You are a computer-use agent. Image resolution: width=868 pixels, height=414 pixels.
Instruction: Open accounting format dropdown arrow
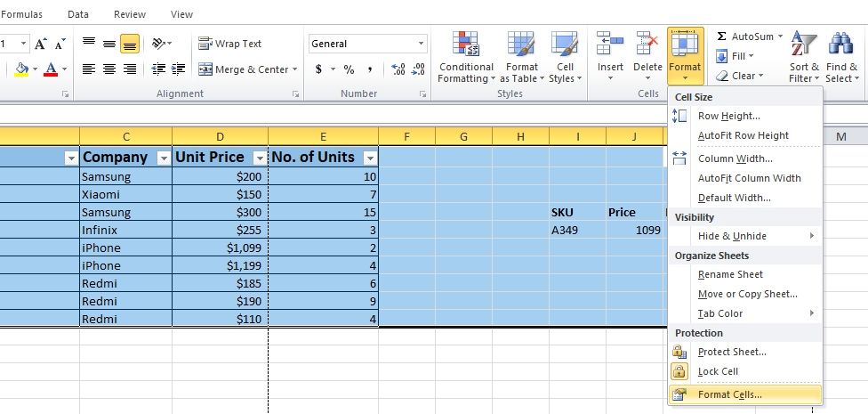[x=334, y=69]
